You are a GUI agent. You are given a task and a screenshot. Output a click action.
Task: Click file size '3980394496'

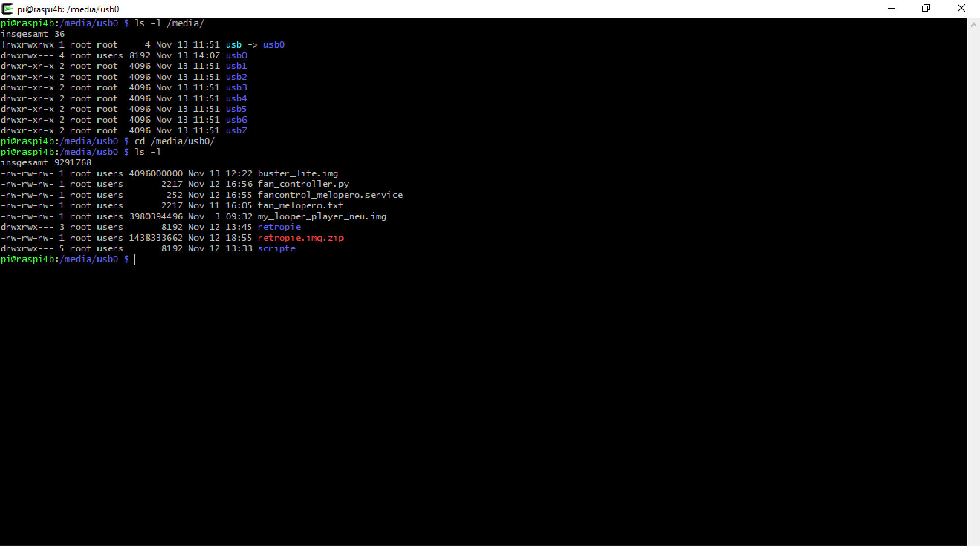point(156,217)
